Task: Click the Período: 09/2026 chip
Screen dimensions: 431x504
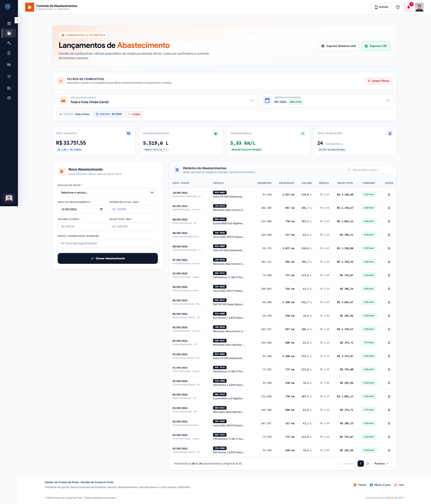Action: coord(109,114)
